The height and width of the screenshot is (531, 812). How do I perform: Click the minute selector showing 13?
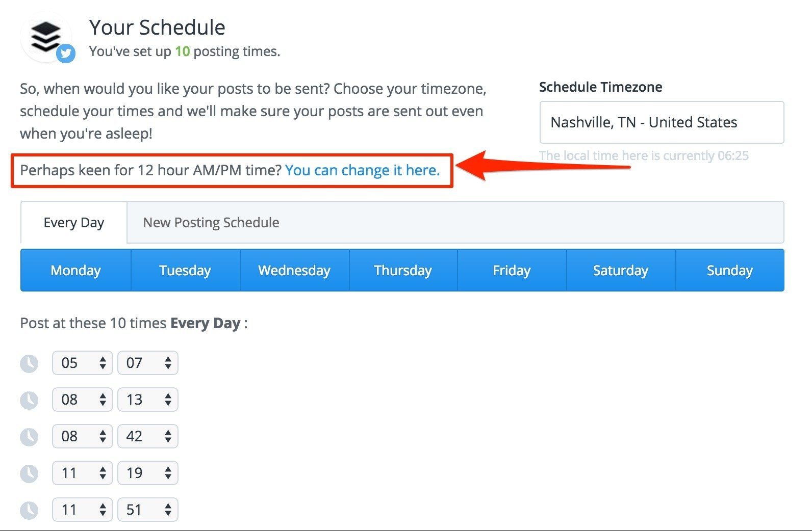[x=148, y=400]
